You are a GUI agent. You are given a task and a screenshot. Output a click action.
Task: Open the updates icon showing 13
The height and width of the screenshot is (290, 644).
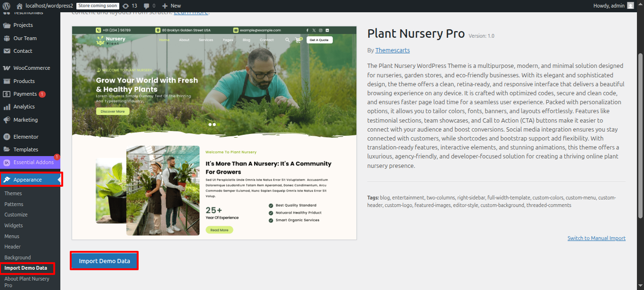click(x=125, y=6)
